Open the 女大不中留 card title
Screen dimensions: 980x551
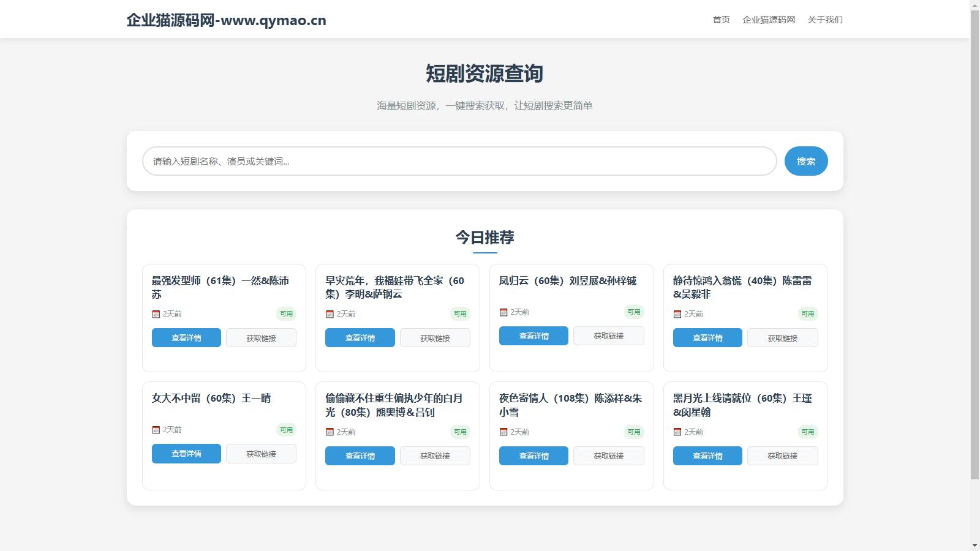click(211, 399)
